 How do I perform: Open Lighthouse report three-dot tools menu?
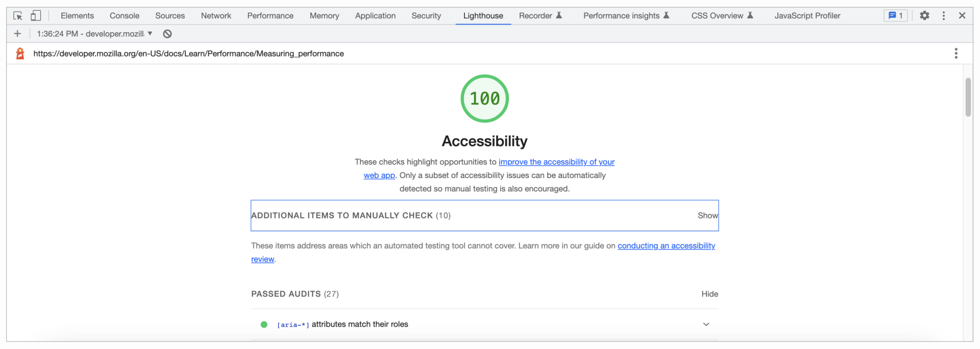[x=955, y=54]
